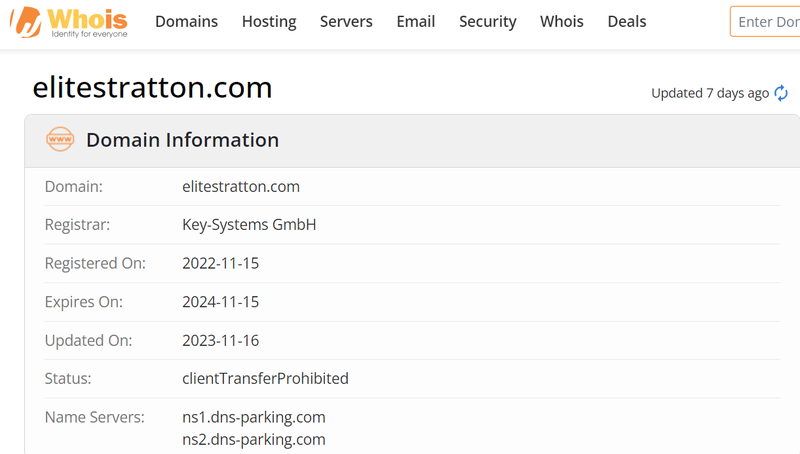Click the 'Status:' label
The image size is (800, 454).
(68, 379)
